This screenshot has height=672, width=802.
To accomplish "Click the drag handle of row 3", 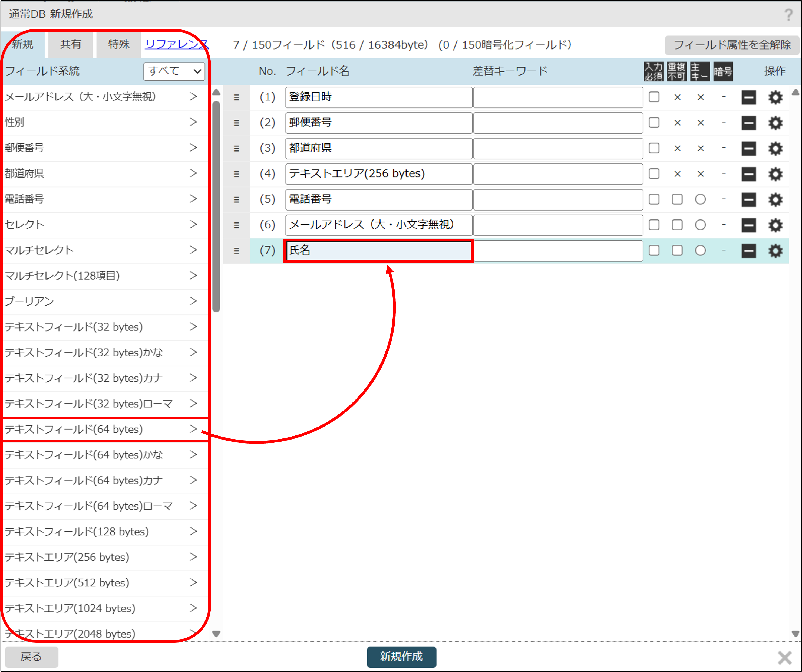I will (236, 149).
